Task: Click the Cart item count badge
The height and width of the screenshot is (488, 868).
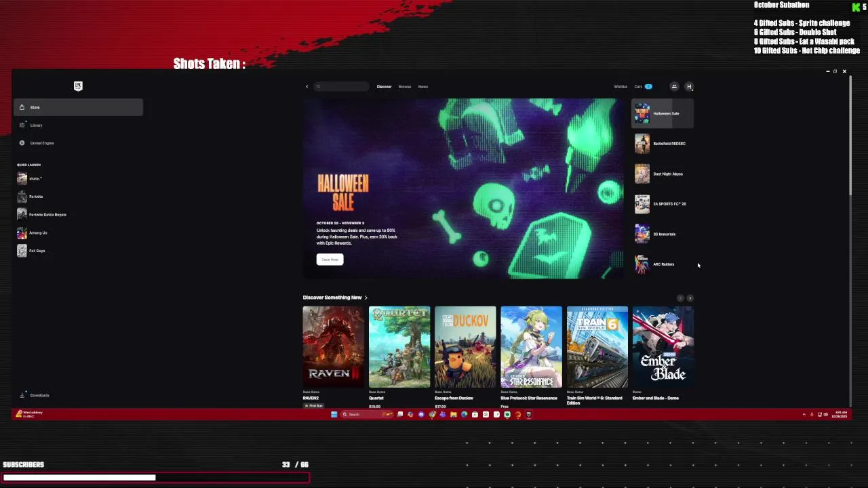Action: 648,87
